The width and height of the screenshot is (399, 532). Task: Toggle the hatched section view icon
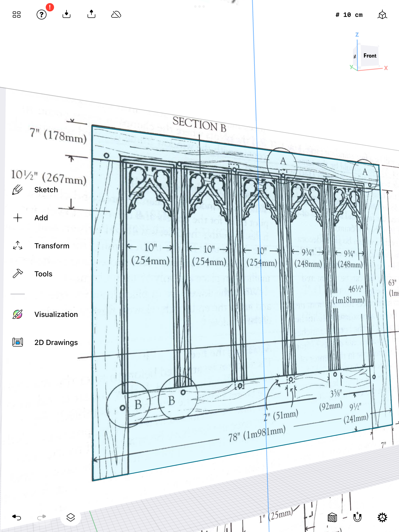[332, 517]
